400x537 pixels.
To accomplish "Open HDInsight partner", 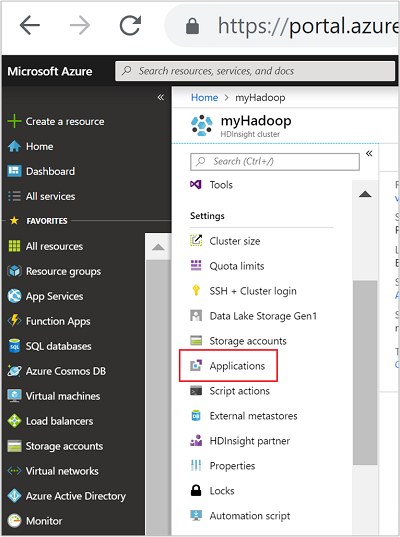I will tap(250, 441).
